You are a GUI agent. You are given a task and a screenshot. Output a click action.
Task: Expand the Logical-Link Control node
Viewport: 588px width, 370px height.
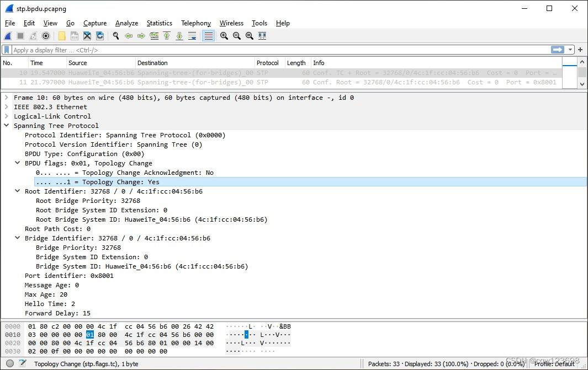[7, 116]
